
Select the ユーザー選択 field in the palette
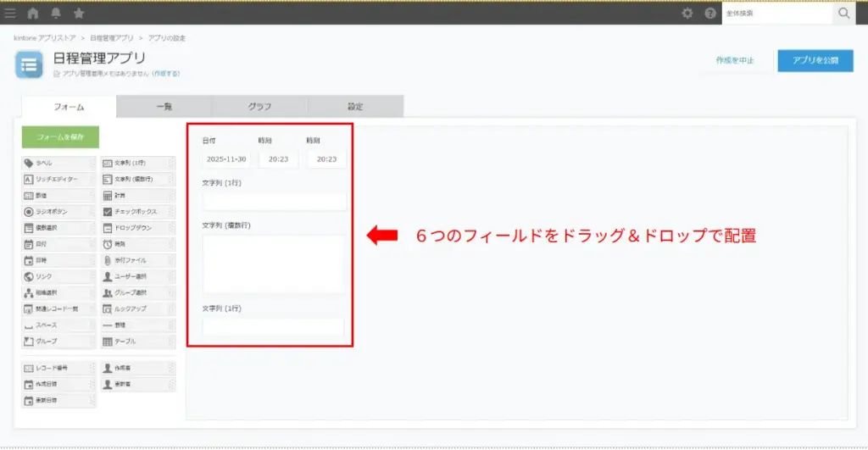click(138, 276)
